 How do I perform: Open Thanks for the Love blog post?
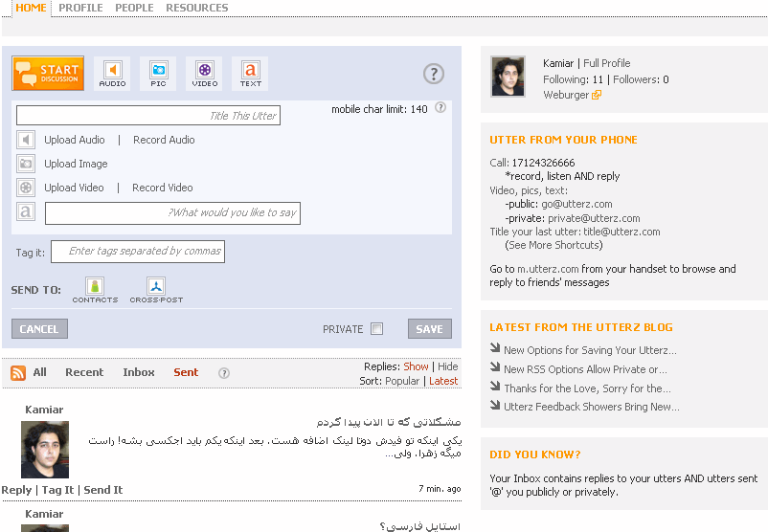tap(587, 388)
